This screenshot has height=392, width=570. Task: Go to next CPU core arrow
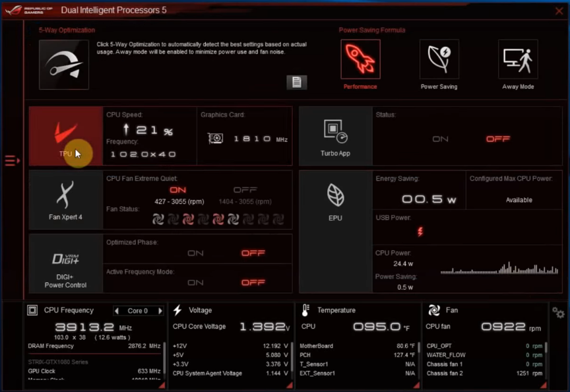click(x=160, y=311)
